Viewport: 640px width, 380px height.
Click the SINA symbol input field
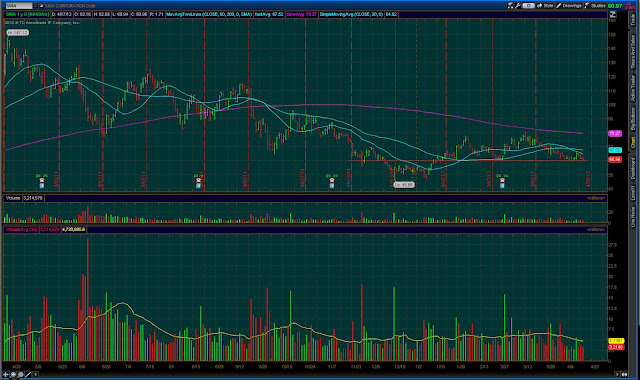[x=18, y=6]
